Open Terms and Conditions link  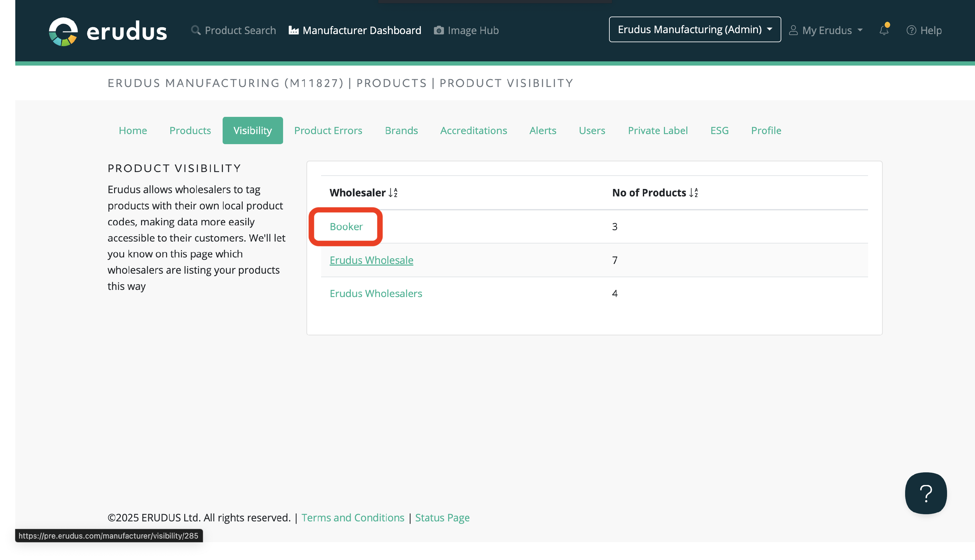click(353, 517)
